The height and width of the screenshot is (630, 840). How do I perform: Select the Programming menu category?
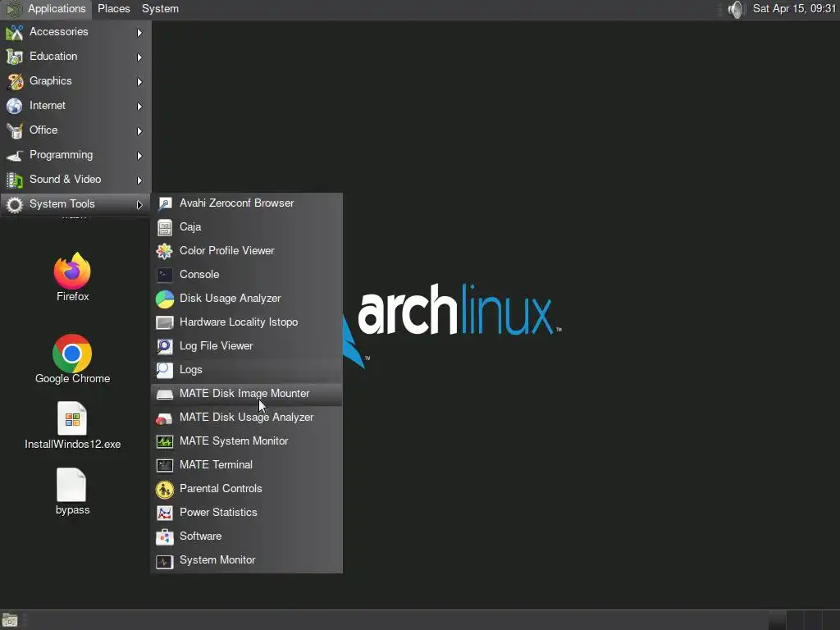[x=75, y=155]
